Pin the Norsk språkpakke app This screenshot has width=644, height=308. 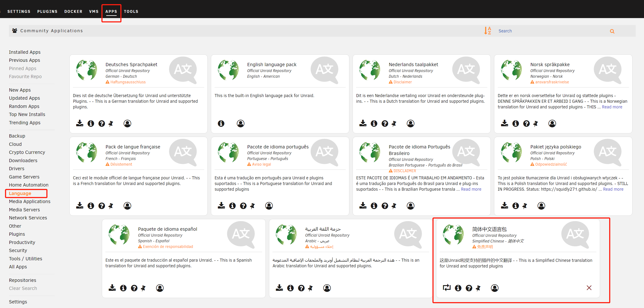click(535, 123)
